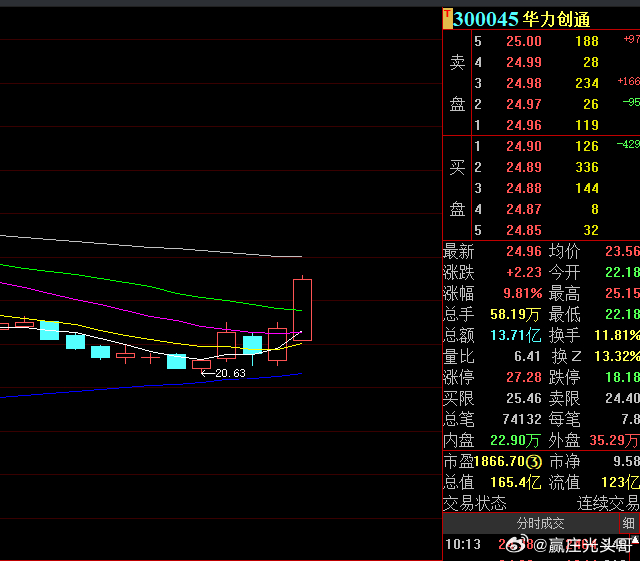Select sell level 3 price 24.98
The image size is (640, 561).
524,83
